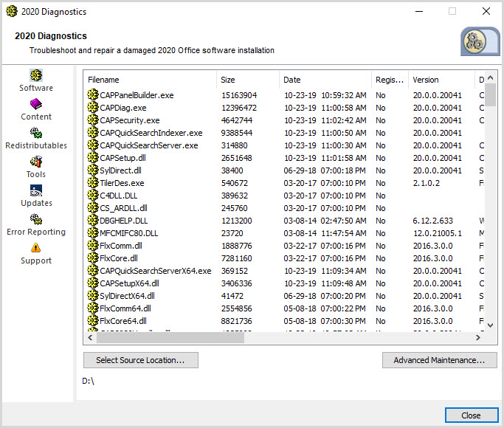Open the Content section icon
This screenshot has height=428, width=504.
point(36,104)
